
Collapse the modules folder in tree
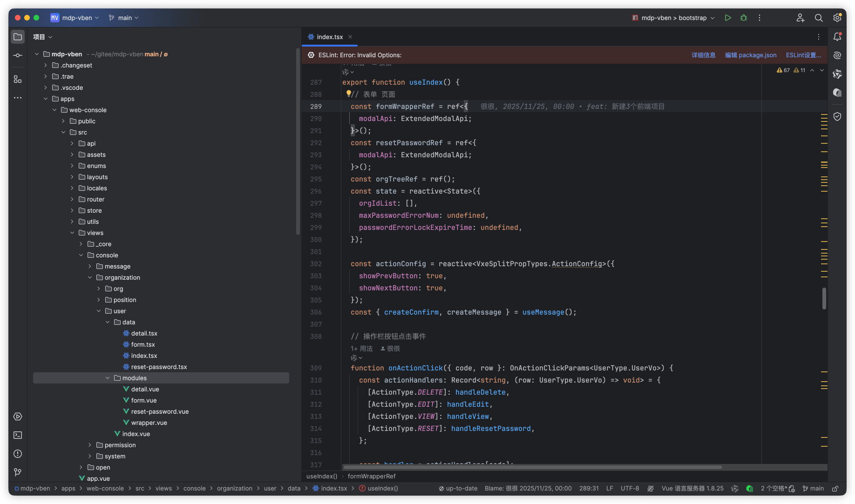tap(108, 378)
